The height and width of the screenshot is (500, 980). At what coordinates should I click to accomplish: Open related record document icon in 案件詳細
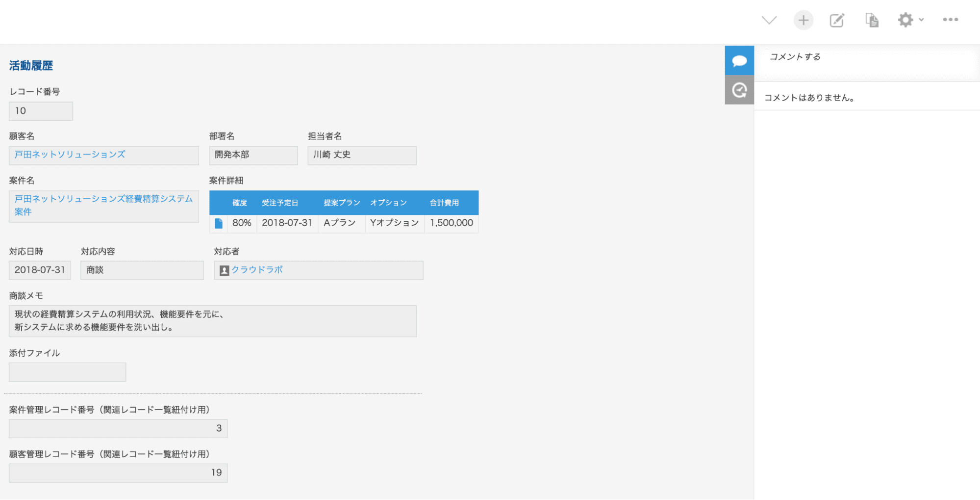pos(219,224)
